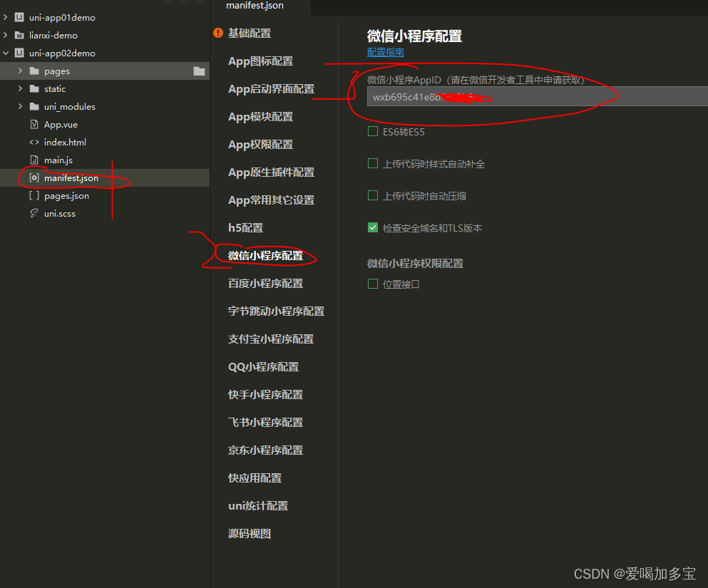Click the orange warning icon beside 基础配置

(x=218, y=33)
